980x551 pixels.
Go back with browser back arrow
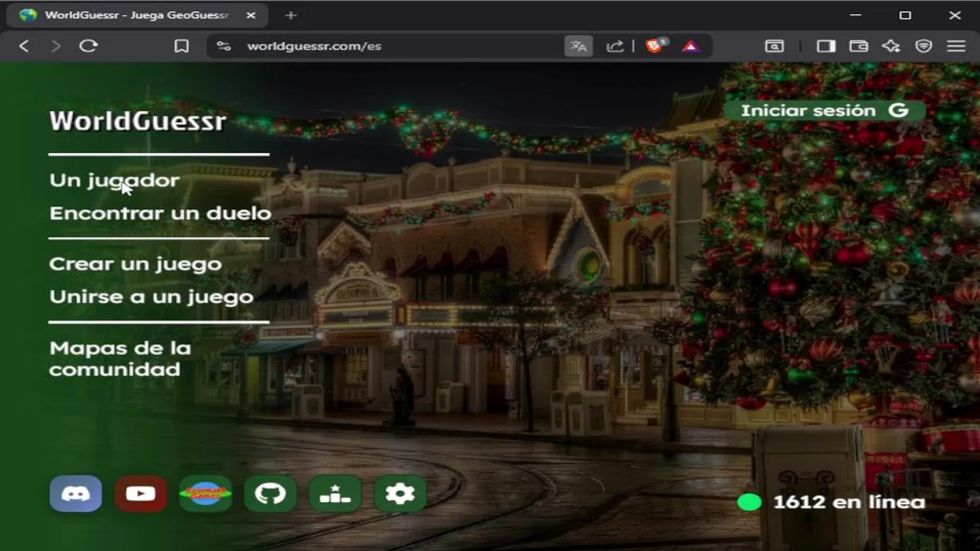pos(24,46)
